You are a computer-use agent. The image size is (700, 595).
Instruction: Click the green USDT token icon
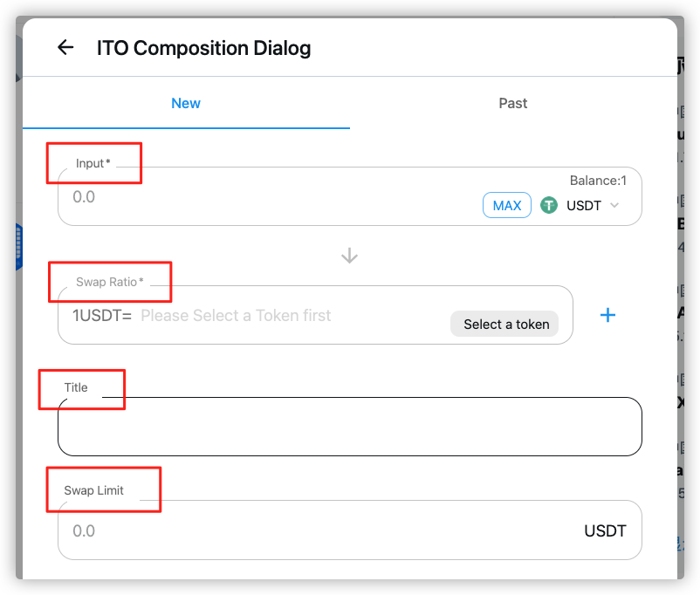pos(549,205)
